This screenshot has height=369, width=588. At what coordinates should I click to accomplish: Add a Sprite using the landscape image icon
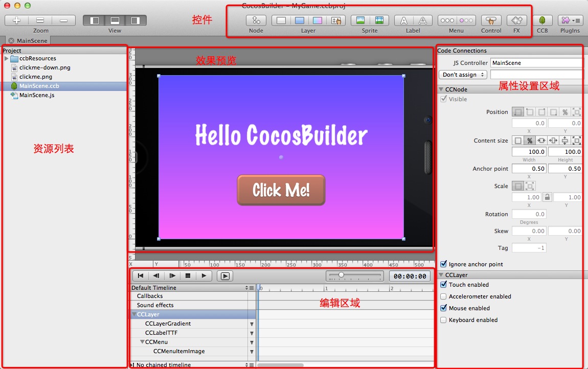pyautogui.click(x=360, y=20)
